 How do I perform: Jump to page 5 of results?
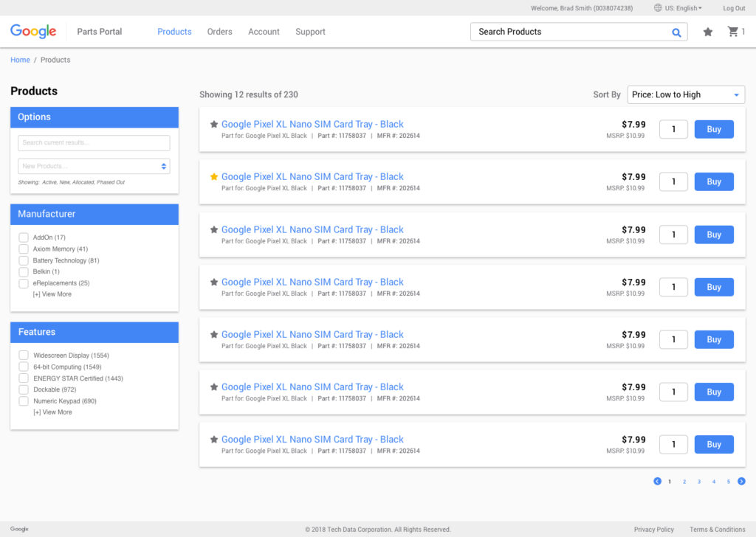pos(729,482)
